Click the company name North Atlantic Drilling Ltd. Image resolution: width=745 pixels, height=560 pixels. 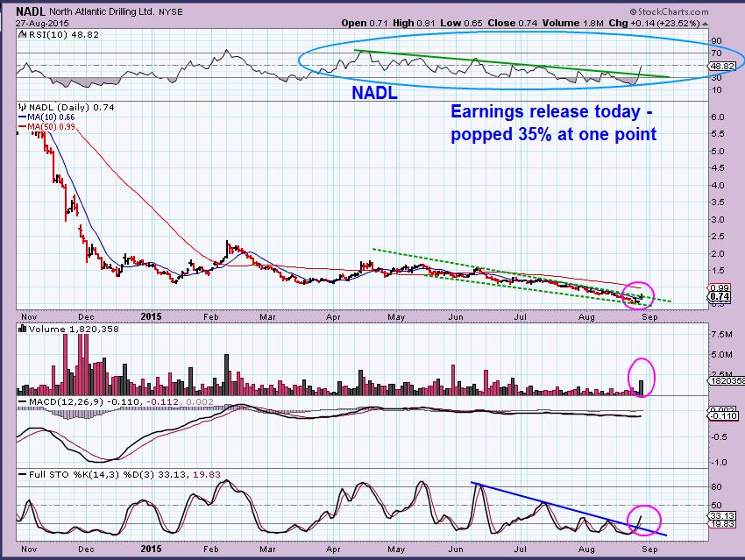(102, 11)
